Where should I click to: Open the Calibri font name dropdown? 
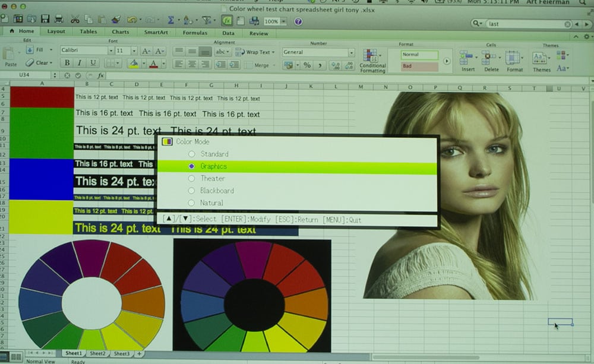[110, 50]
